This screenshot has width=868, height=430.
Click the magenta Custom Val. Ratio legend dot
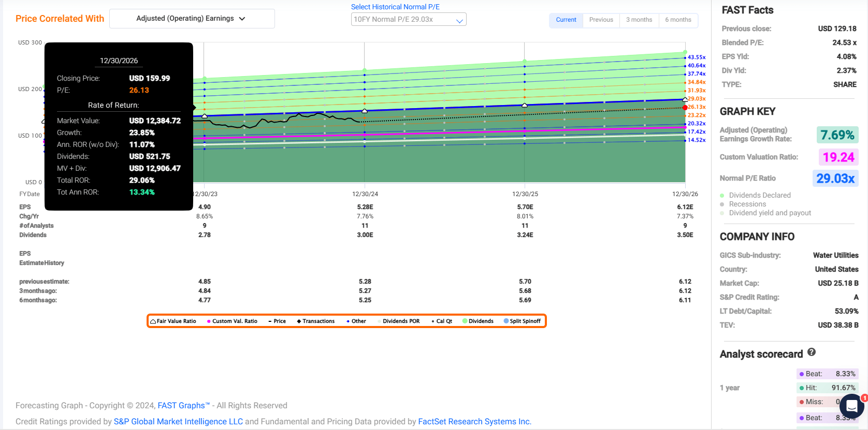(x=209, y=321)
